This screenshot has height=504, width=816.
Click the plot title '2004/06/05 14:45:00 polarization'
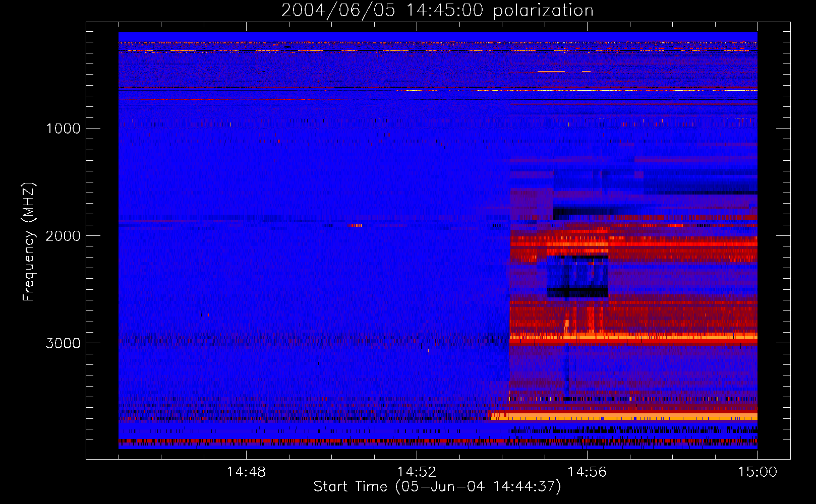point(437,11)
